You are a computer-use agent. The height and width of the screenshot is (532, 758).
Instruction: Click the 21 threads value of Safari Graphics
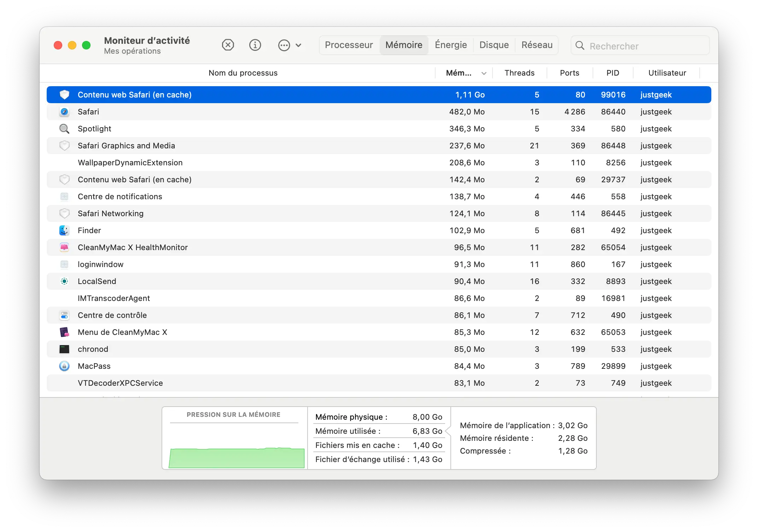[x=534, y=146]
